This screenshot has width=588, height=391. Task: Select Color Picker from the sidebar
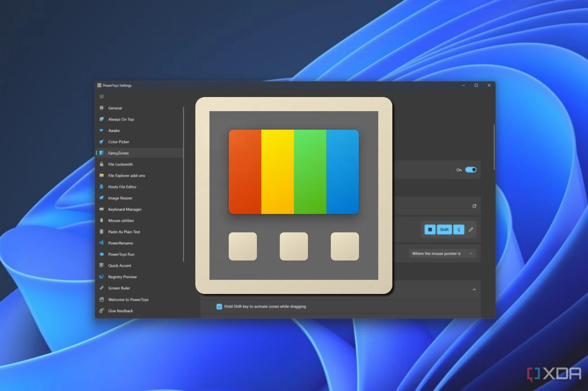[118, 141]
